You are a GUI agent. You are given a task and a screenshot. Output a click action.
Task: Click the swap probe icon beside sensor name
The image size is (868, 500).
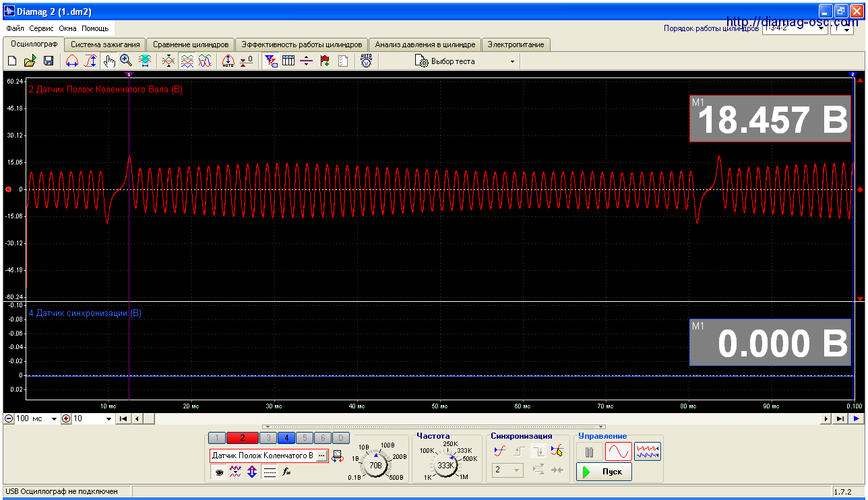338,457
